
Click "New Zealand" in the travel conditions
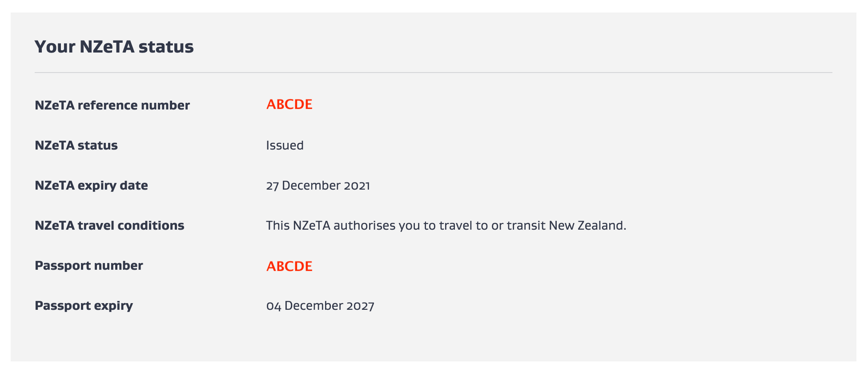pyautogui.click(x=587, y=226)
